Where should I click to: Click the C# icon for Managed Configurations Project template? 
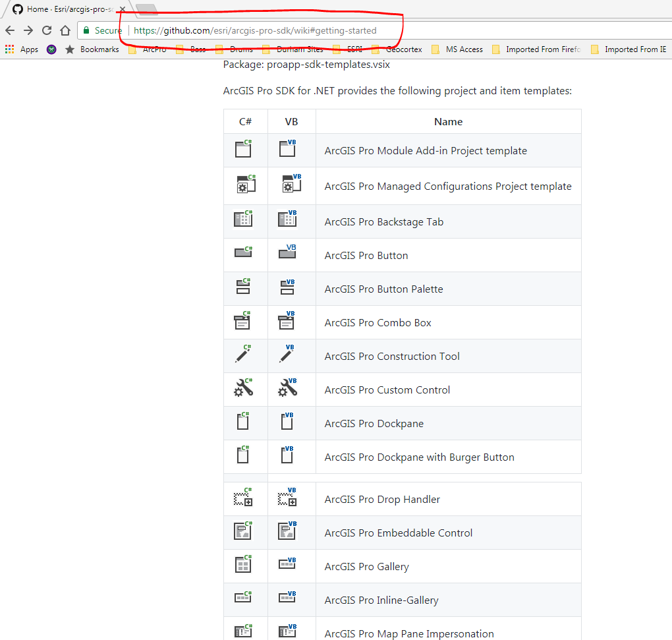(246, 184)
